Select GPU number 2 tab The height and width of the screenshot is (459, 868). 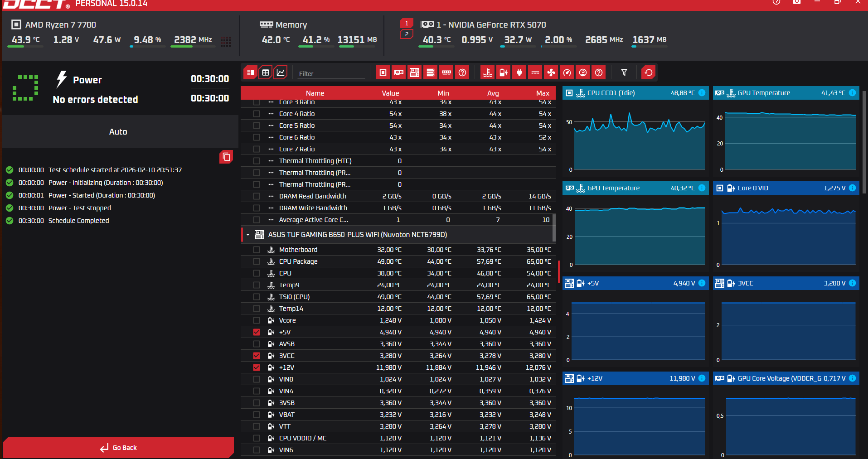coord(407,34)
